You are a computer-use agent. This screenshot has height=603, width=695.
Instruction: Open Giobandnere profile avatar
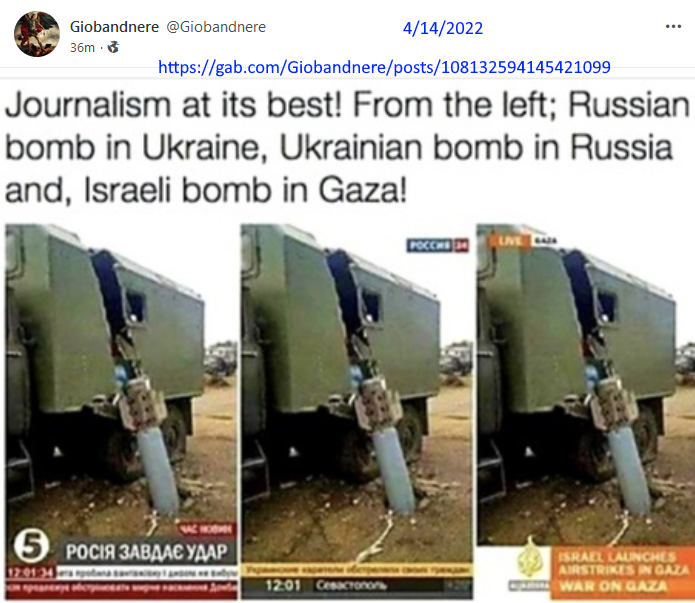37,34
